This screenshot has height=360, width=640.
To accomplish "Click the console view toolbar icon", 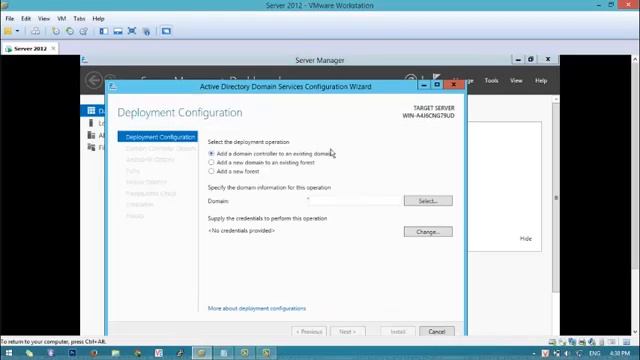I will click(x=166, y=31).
